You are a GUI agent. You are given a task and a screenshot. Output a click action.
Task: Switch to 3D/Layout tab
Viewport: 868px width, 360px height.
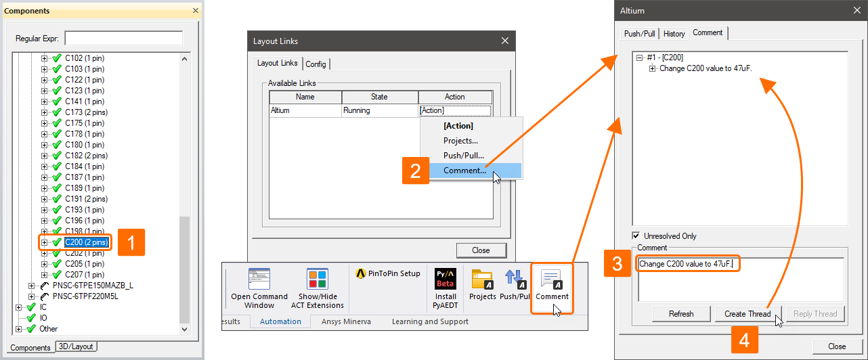77,346
